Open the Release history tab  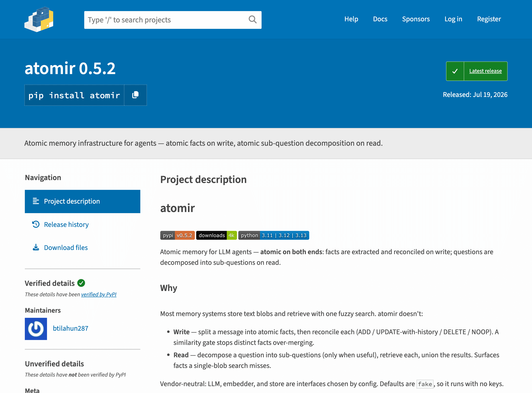pos(66,225)
